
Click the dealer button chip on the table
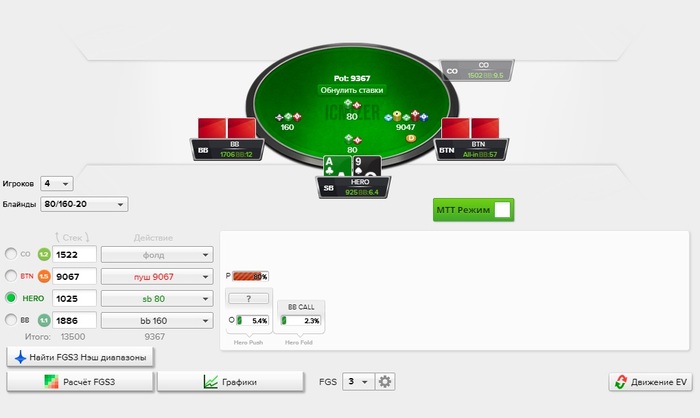coord(411,138)
